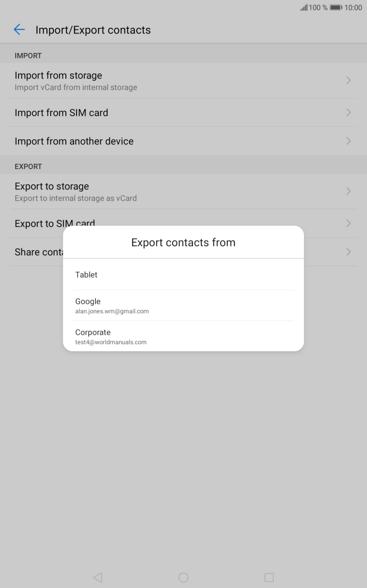Open recent apps with square button
This screenshot has width=367, height=588.
pyautogui.click(x=269, y=577)
